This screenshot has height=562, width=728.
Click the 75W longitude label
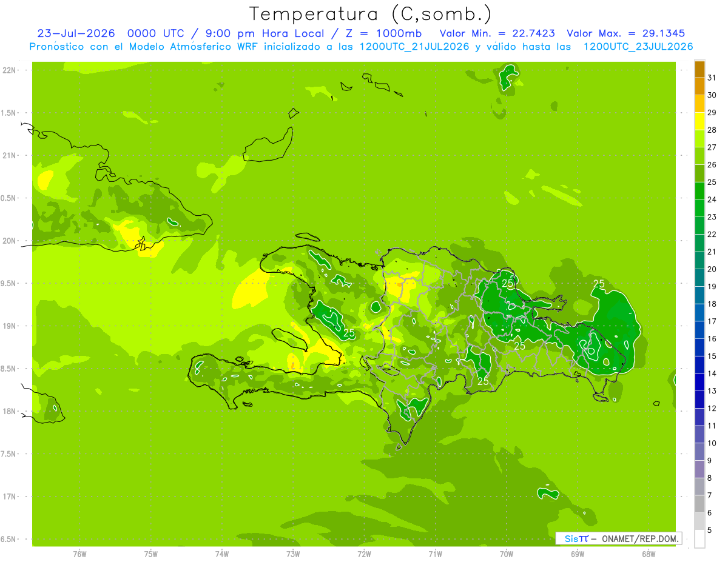coord(151,554)
